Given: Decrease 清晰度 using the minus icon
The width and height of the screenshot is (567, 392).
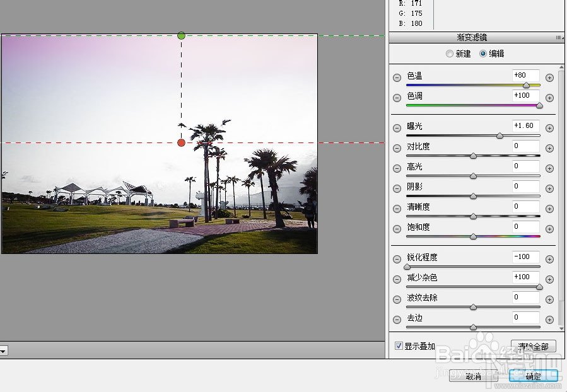Looking at the screenshot, I should pos(397,208).
